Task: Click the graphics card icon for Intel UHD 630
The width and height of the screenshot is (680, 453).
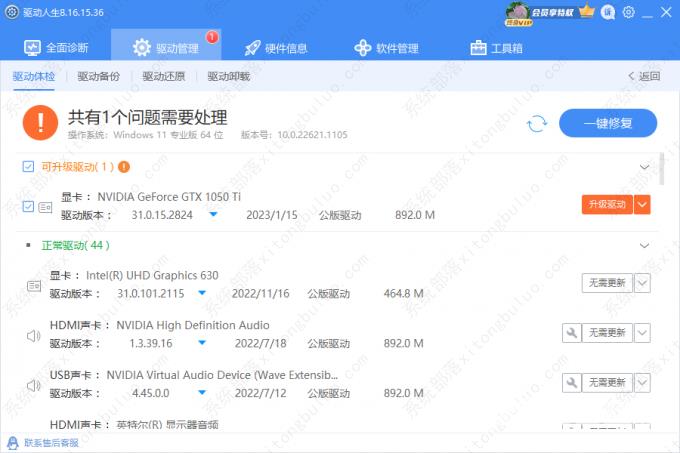Action: (34, 286)
